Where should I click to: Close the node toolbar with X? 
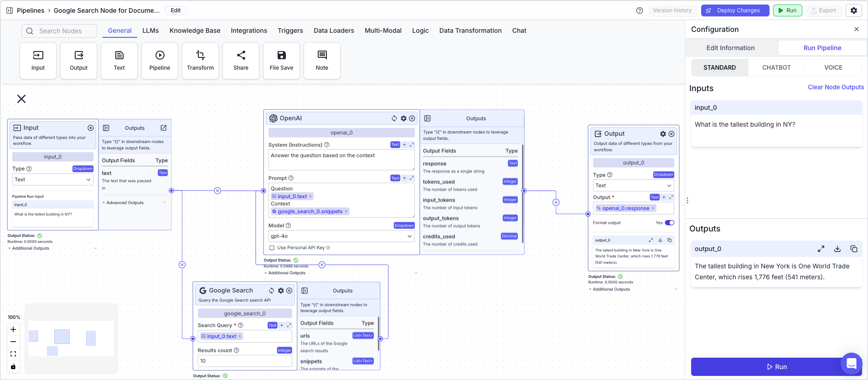21,99
